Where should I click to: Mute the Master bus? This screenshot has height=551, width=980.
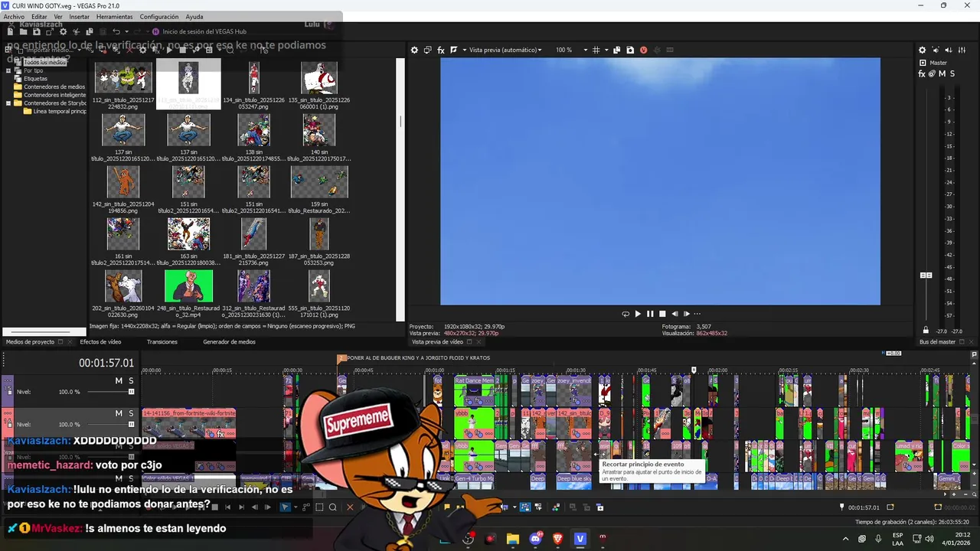(x=942, y=73)
